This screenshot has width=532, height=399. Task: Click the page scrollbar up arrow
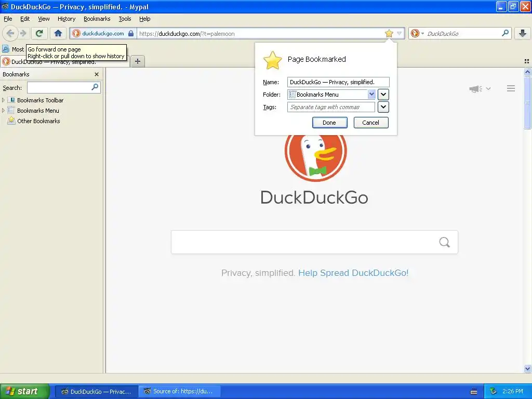pos(528,72)
